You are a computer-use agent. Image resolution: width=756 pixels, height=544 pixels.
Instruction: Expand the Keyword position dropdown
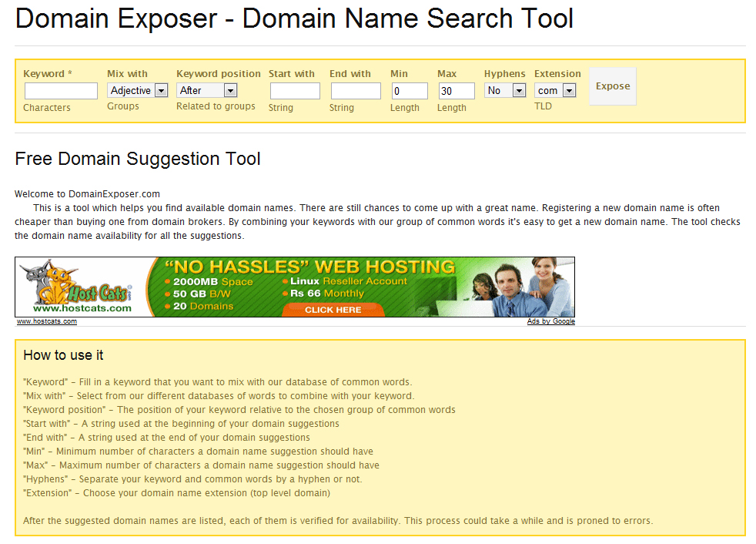point(207,91)
